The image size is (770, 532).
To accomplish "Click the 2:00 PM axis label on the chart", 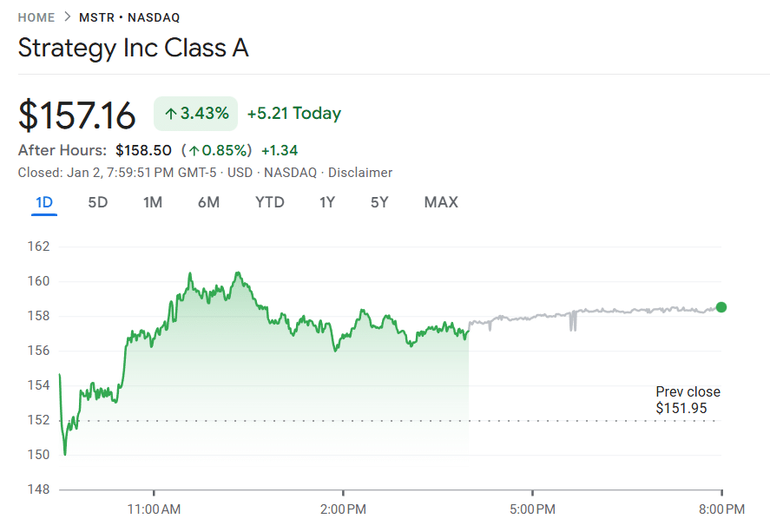I will [345, 509].
